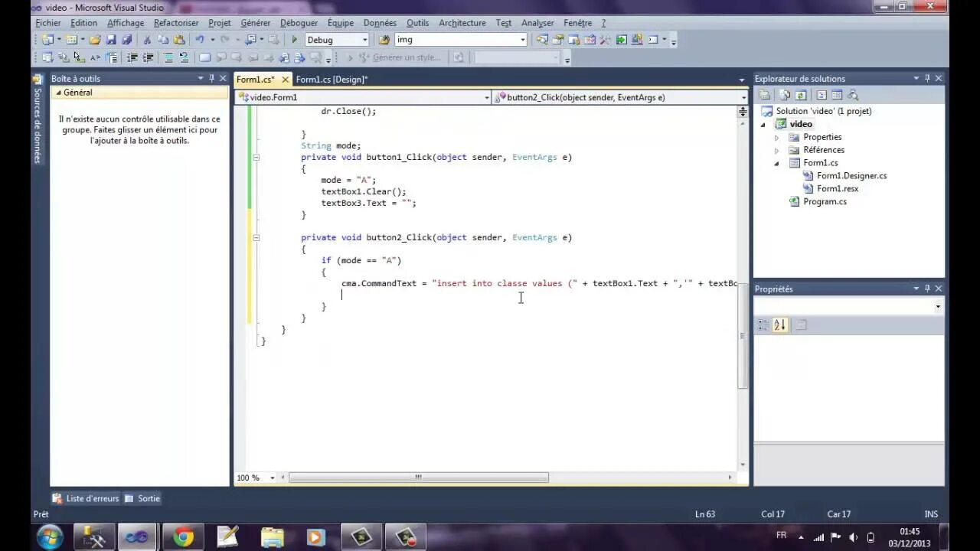Expand the Properties node in Solution Explorer
This screenshot has height=551, width=980.
tap(776, 138)
